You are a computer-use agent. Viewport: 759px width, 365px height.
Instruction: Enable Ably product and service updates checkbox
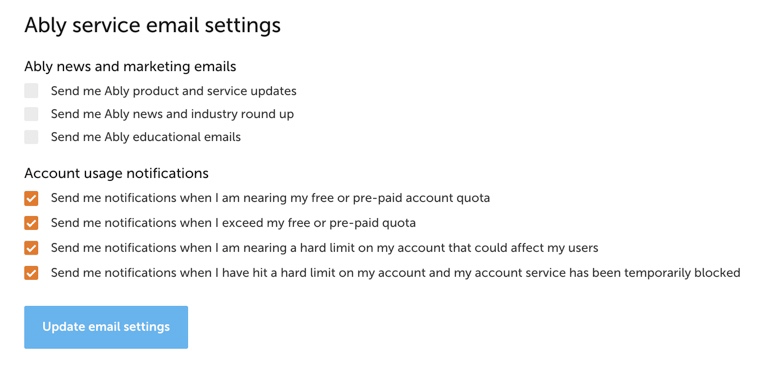31,91
